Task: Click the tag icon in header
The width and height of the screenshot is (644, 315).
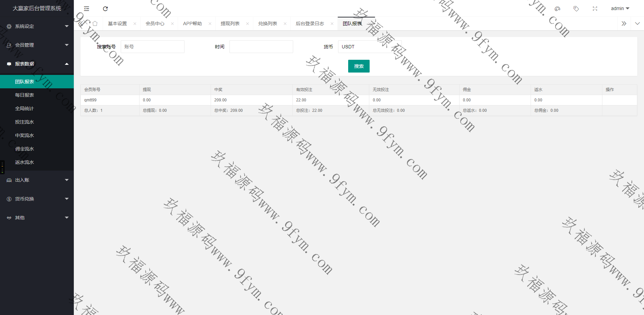Action: (576, 9)
